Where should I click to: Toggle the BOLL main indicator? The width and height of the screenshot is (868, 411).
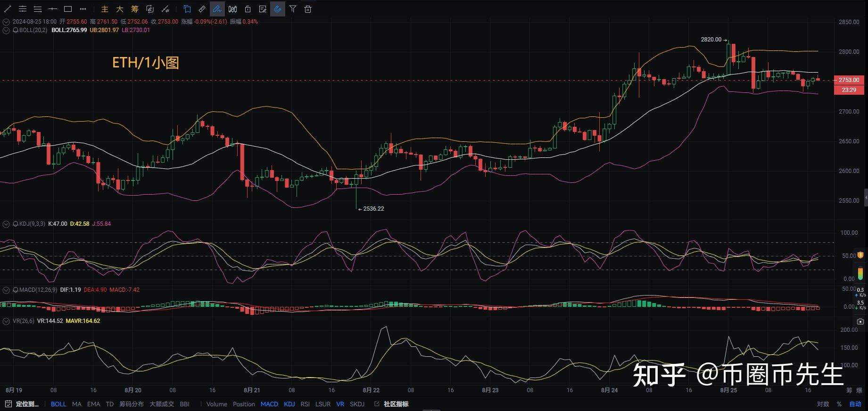click(x=58, y=404)
